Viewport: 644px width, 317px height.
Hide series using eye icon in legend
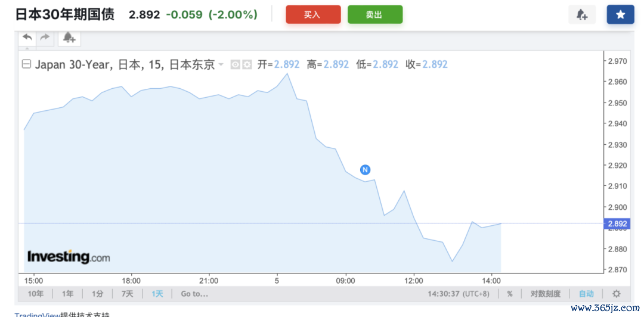pos(236,64)
